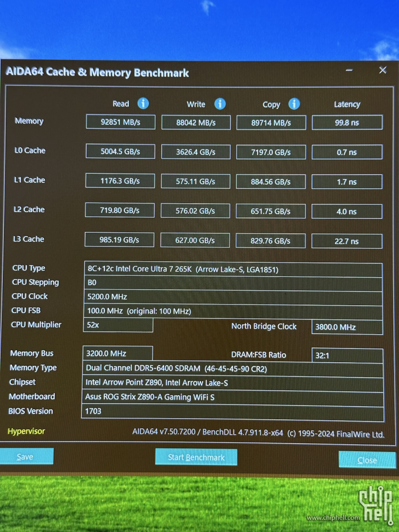
Task: Select L0 Cache Copy 7197.0 GB/s
Action: point(271,152)
